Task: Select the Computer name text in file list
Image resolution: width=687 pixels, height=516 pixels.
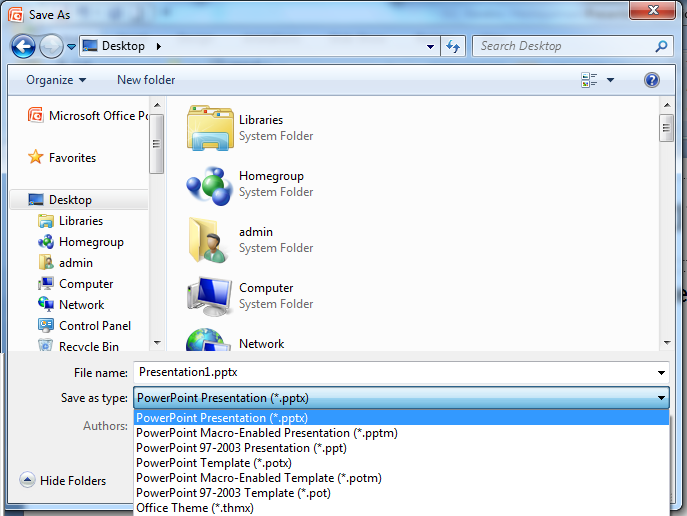Action: [266, 288]
